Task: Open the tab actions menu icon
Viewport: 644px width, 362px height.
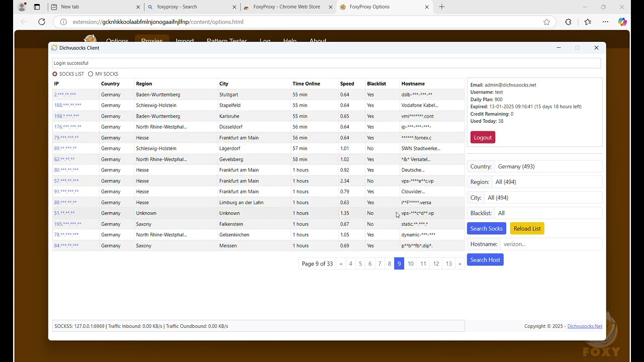Action: pyautogui.click(x=37, y=7)
